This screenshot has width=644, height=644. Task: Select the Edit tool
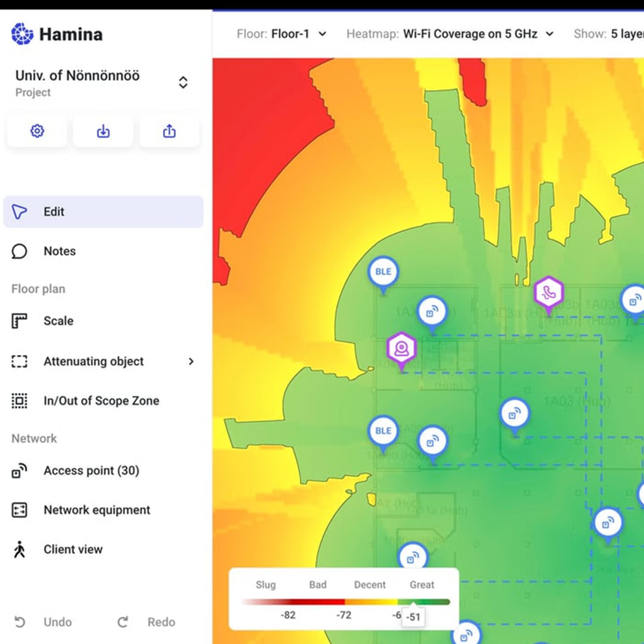[54, 211]
